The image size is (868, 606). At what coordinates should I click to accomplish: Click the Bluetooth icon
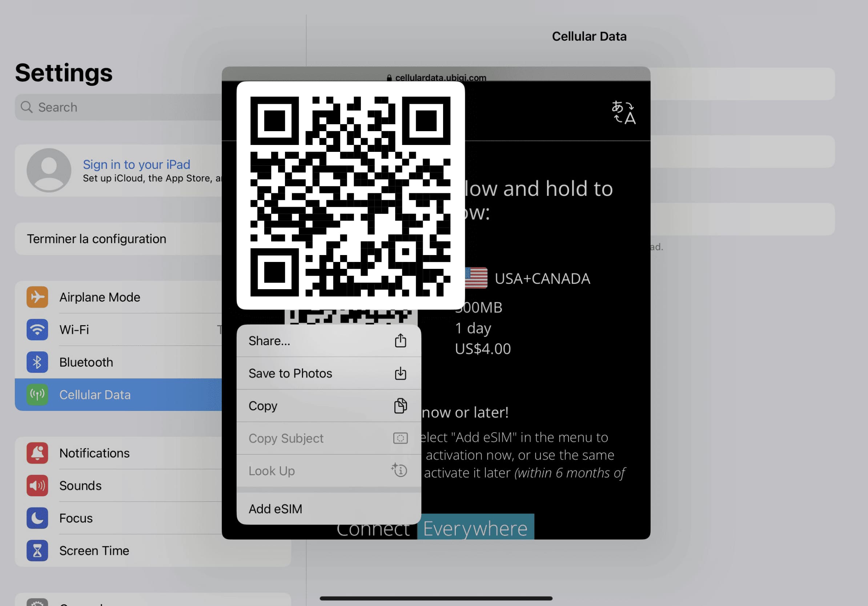(x=37, y=362)
